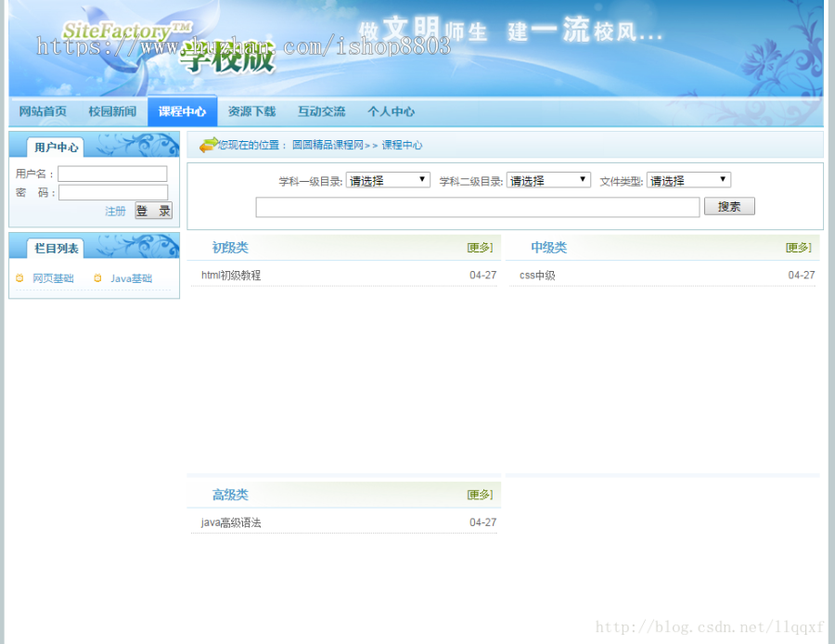835x644 pixels.
Task: Open the 互动交流 section
Action: pos(321,111)
